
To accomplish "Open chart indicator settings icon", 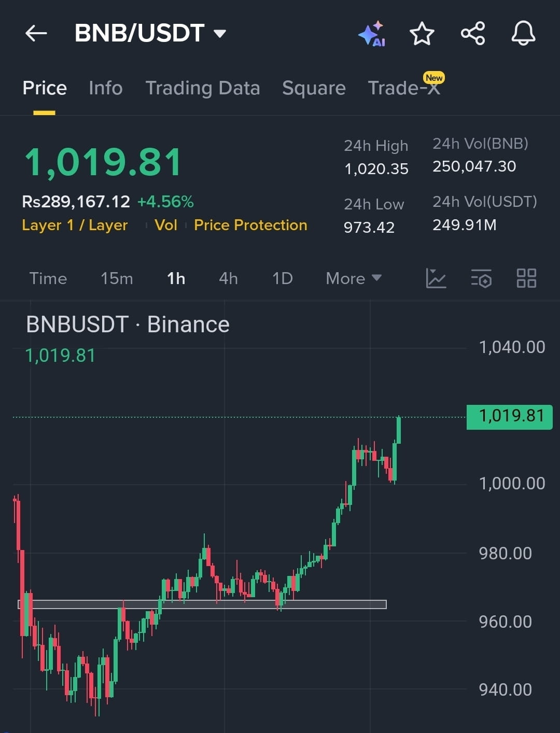I will [x=481, y=278].
